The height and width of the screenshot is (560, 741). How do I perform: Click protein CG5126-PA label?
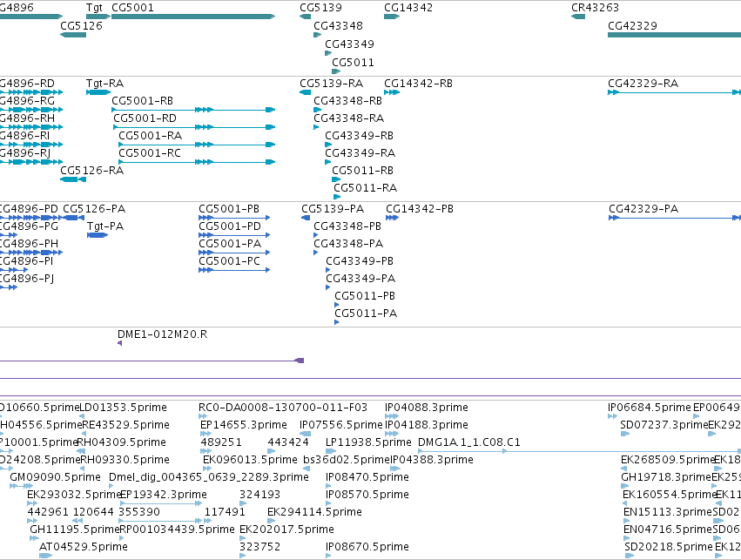point(94,209)
